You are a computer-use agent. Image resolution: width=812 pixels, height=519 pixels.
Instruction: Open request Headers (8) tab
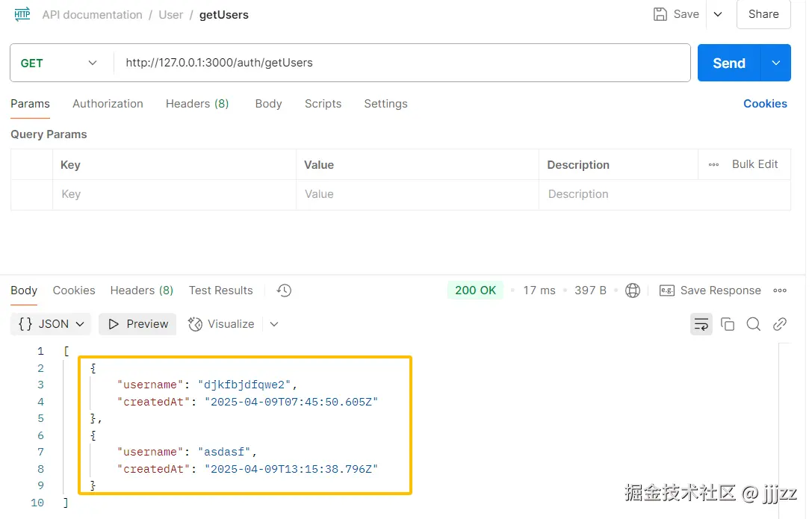point(197,104)
